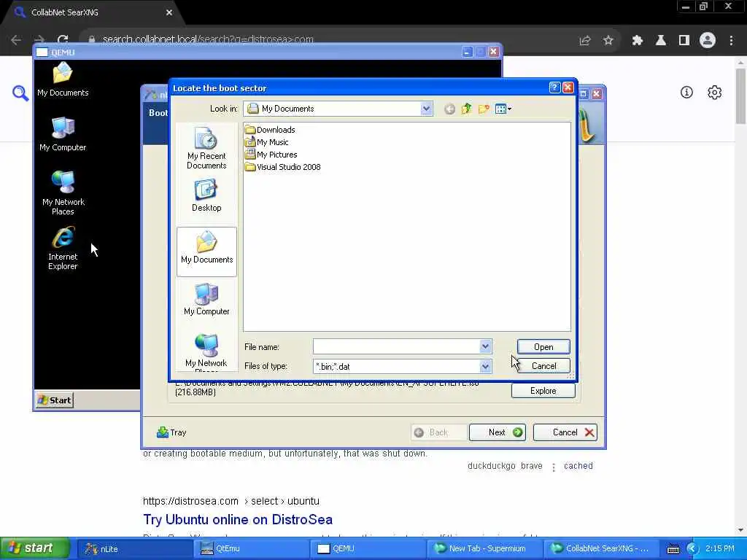Click the keyboard icon in system tray
Viewport: 747px width, 560px height.
[x=673, y=549]
